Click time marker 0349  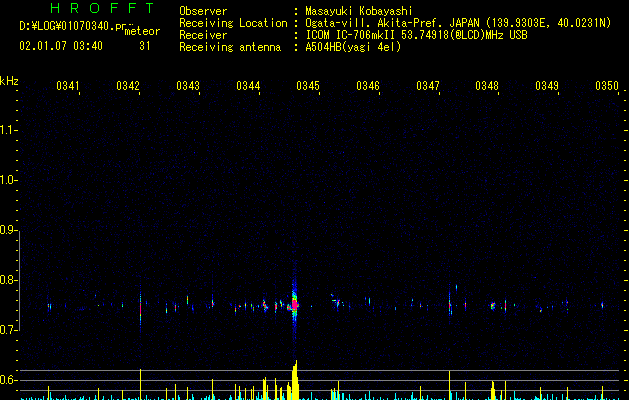[x=547, y=86]
